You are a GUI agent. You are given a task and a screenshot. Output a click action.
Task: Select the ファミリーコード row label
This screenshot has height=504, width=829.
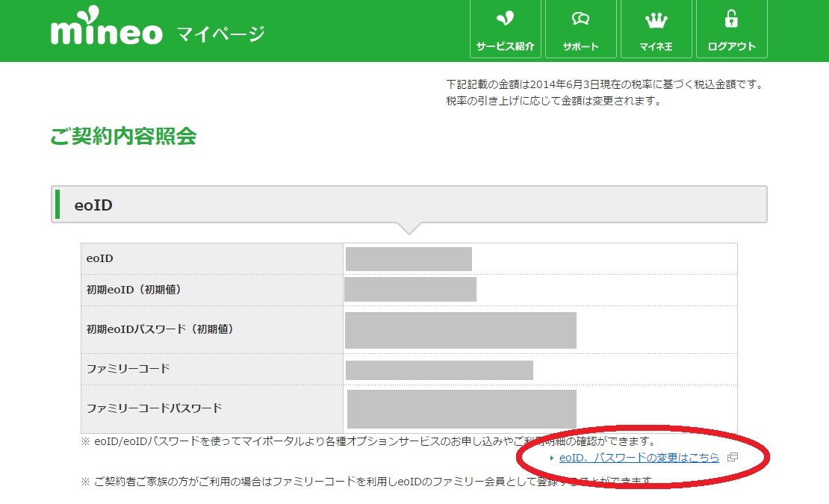click(128, 369)
